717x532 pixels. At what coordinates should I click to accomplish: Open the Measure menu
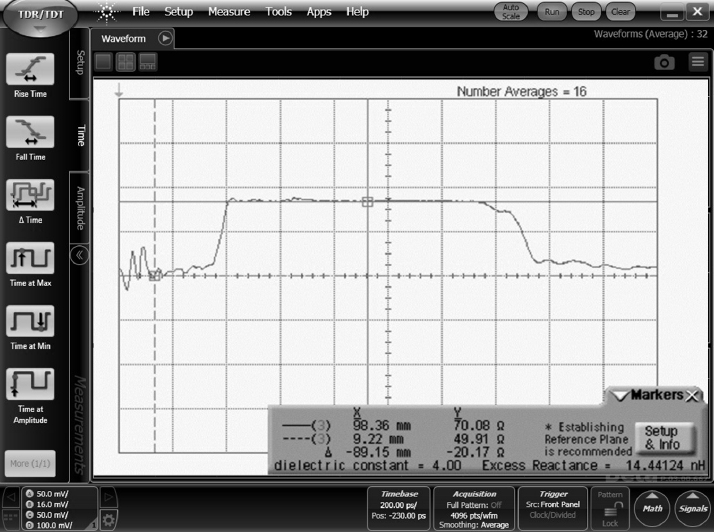point(229,11)
